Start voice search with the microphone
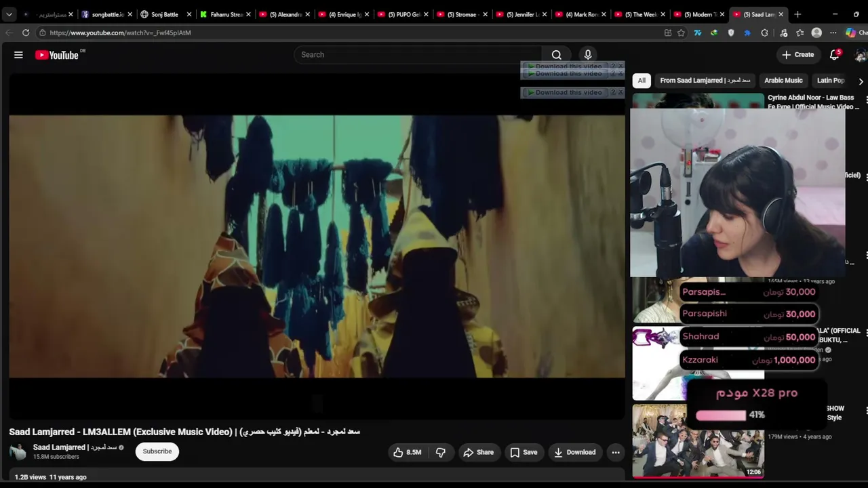This screenshot has height=488, width=868. pyautogui.click(x=588, y=55)
